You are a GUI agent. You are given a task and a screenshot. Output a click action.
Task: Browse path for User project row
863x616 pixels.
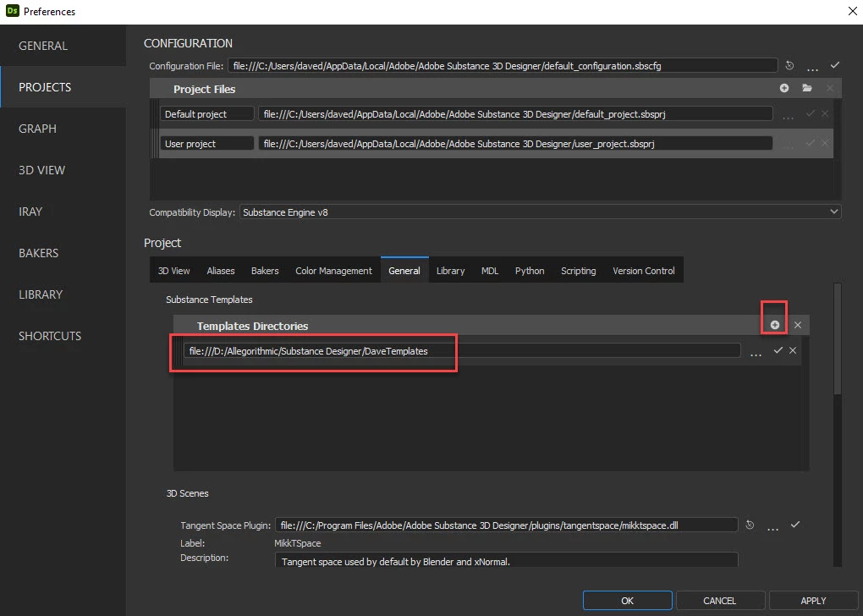789,146
